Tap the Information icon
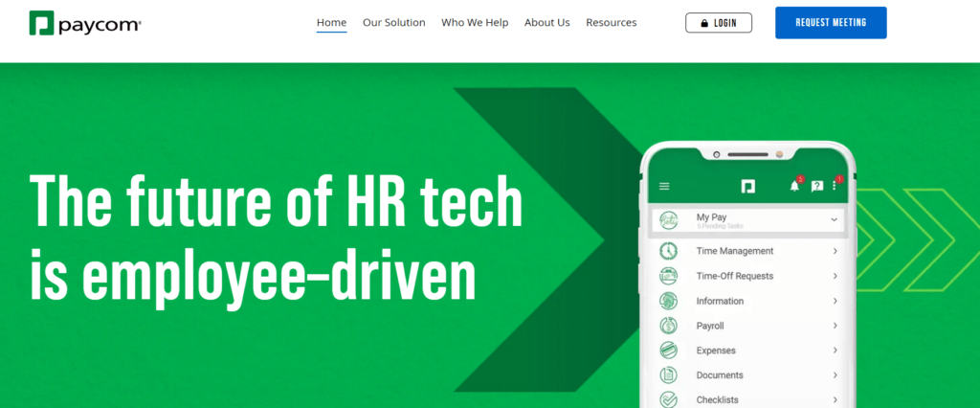Viewport: 980px width, 408px height. [x=669, y=301]
